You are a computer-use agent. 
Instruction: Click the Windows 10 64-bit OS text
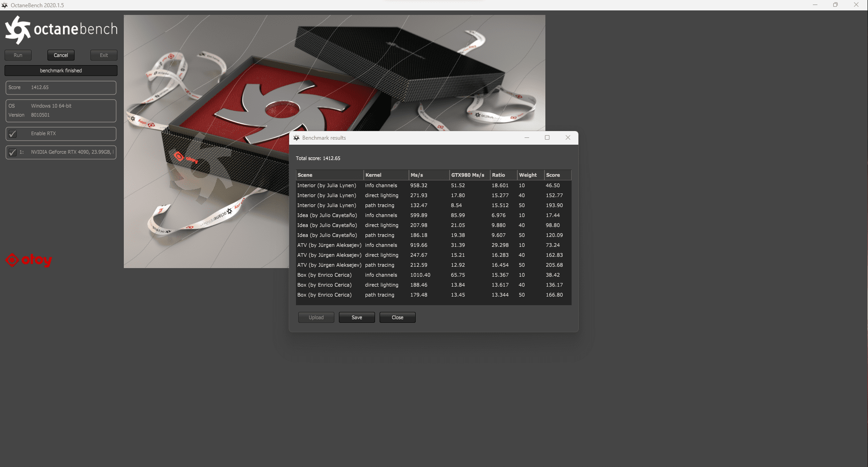point(51,106)
